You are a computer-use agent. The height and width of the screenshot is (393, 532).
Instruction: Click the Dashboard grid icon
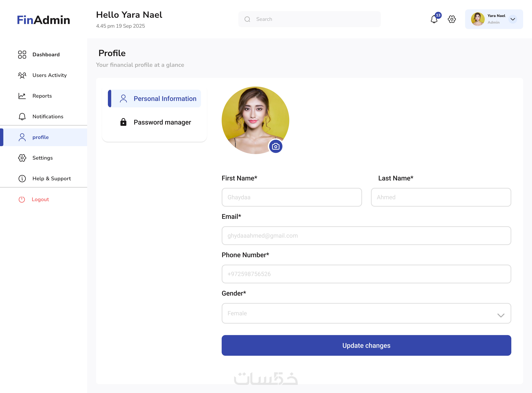click(22, 55)
